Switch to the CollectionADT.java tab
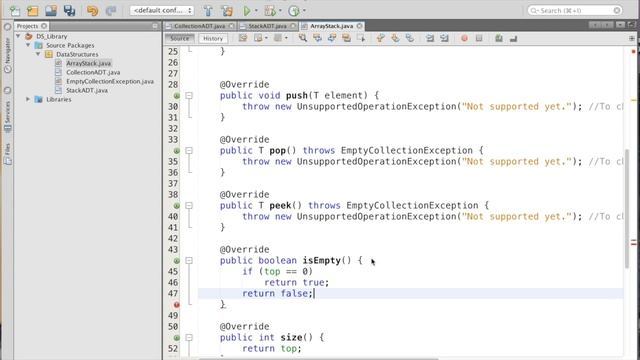The image size is (640, 360). coord(200,26)
